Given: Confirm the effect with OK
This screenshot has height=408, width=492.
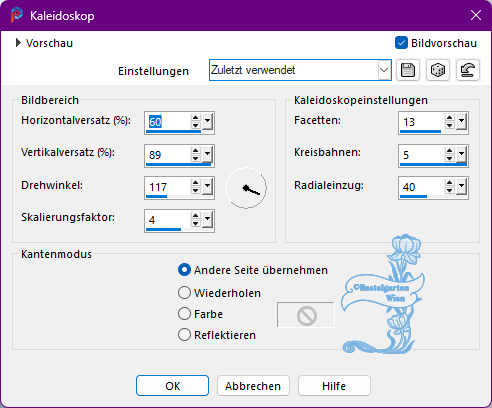Looking at the screenshot, I should 172,386.
